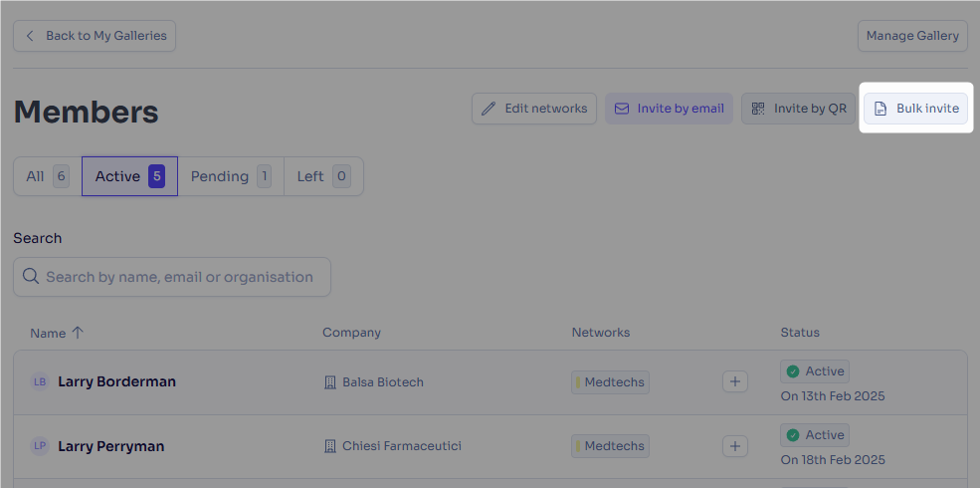This screenshot has height=488, width=980.
Task: Click the QR code icon
Action: click(x=757, y=109)
